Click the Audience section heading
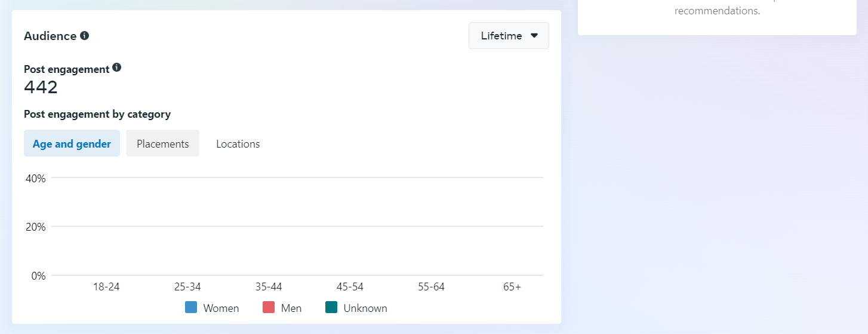The image size is (868, 334). (x=50, y=36)
